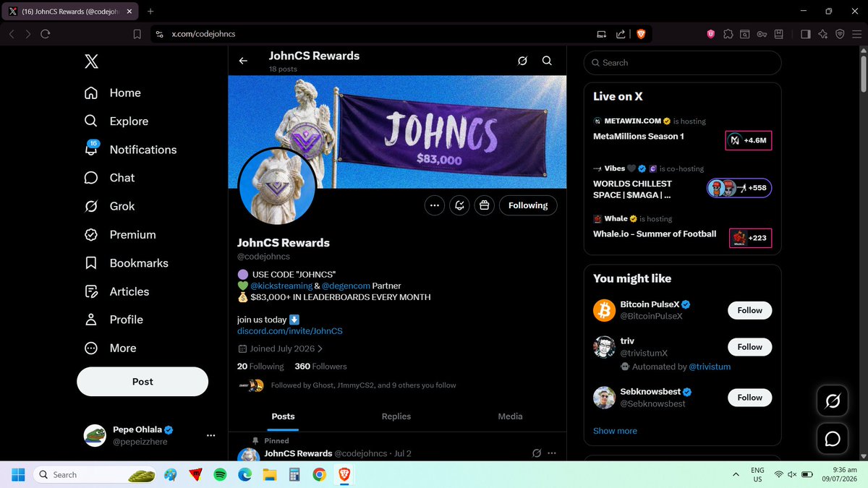Follow Sebknowsbest
The height and width of the screenshot is (488, 868).
point(750,397)
